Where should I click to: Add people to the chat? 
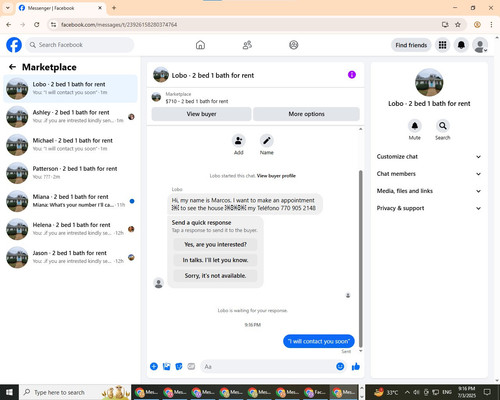(x=239, y=141)
